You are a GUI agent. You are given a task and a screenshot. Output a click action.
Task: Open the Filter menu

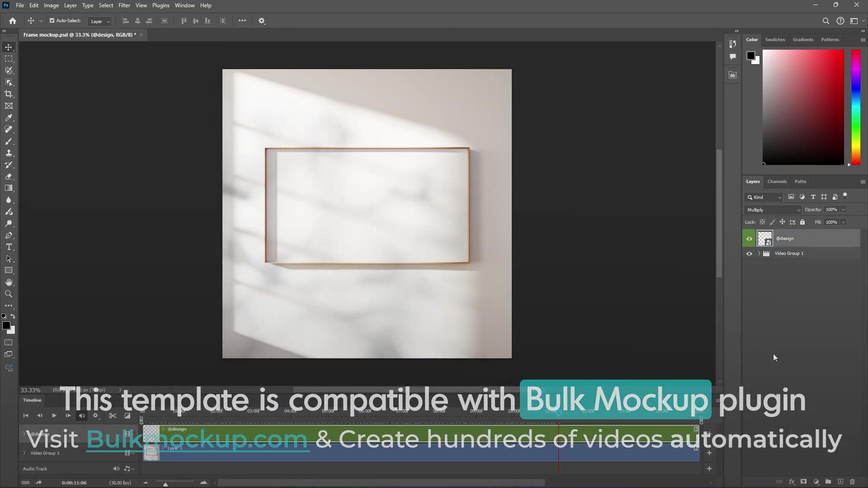[124, 5]
